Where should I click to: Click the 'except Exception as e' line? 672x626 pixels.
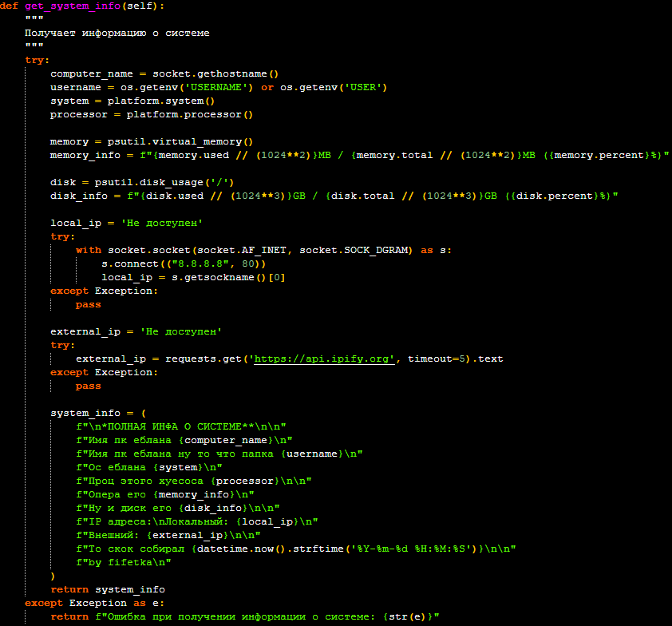94,603
